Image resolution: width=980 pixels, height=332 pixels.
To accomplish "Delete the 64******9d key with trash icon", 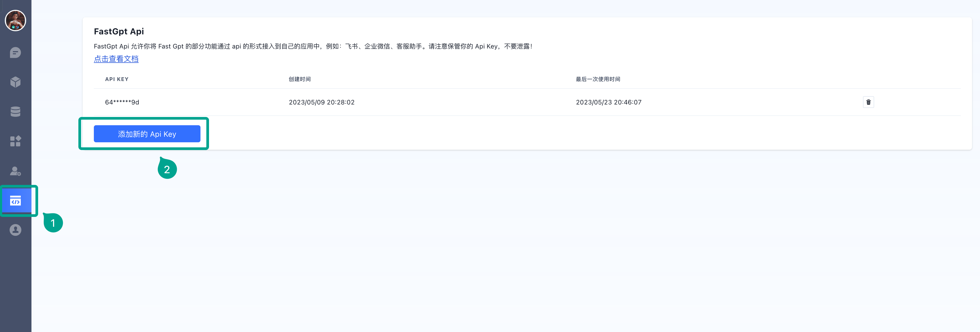I will tap(868, 102).
